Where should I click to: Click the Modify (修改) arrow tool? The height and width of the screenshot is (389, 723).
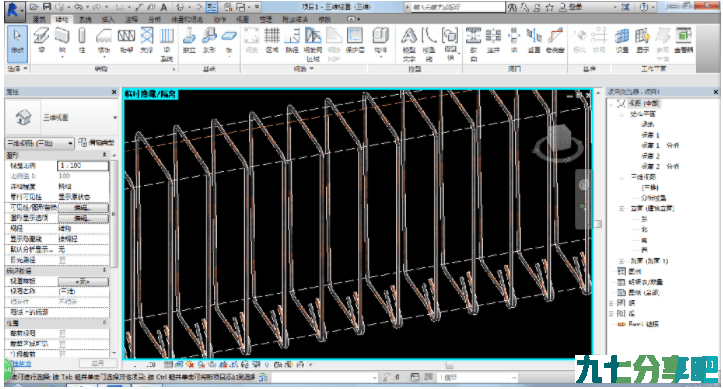pos(18,43)
